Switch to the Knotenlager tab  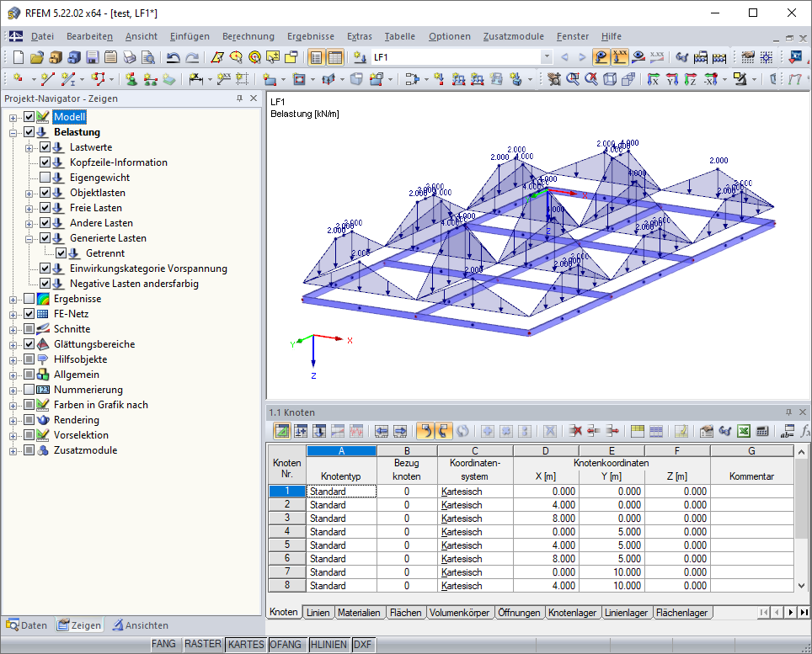point(572,613)
